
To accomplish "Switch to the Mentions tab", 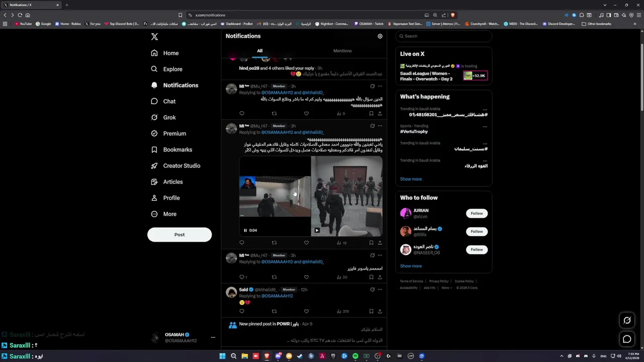I will pos(343,51).
